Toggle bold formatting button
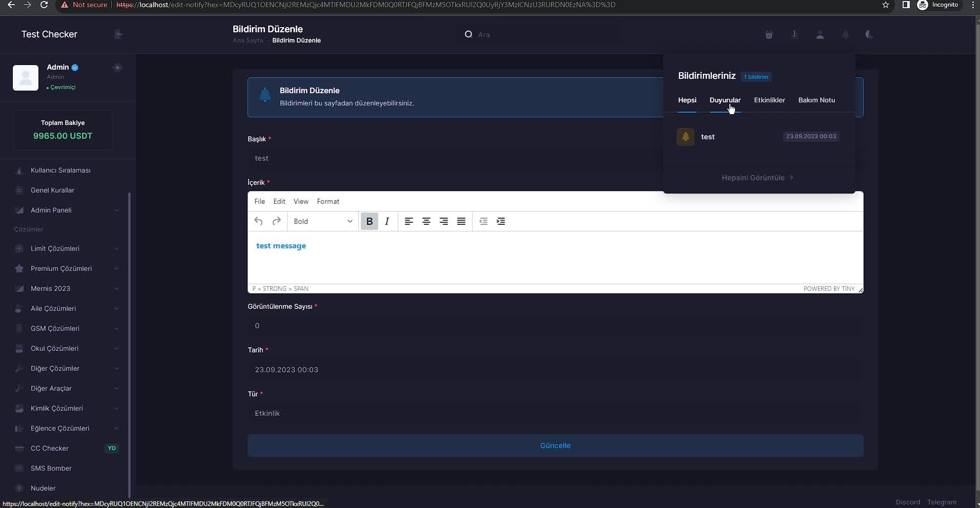Viewport: 980px width, 508px height. tap(369, 221)
